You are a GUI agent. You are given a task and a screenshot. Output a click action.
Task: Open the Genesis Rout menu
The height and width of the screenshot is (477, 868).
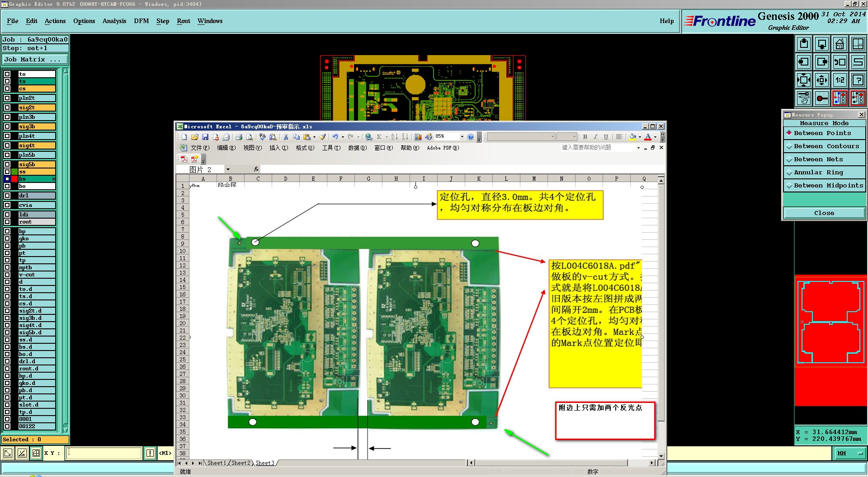(x=184, y=21)
